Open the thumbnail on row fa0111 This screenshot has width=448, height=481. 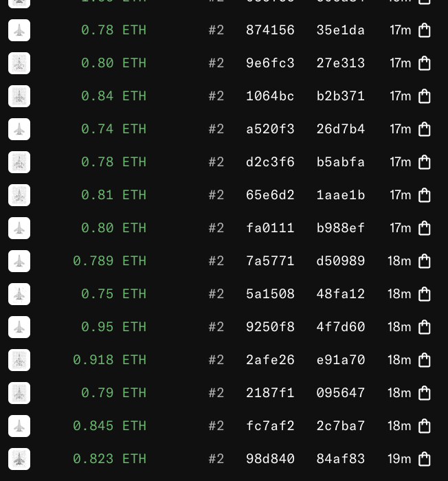click(19, 228)
